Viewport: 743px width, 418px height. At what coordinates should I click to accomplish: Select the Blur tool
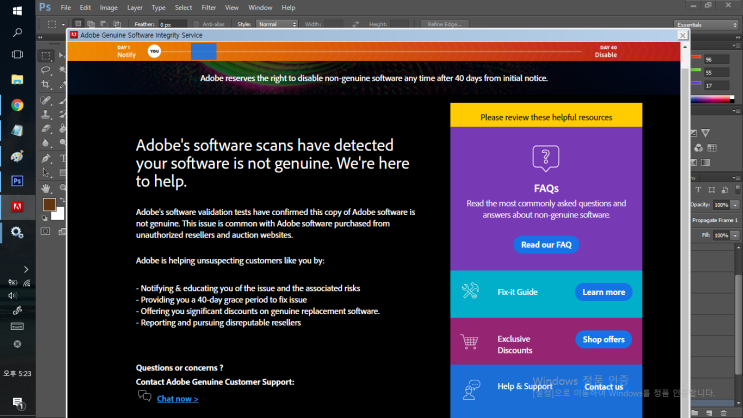46,143
